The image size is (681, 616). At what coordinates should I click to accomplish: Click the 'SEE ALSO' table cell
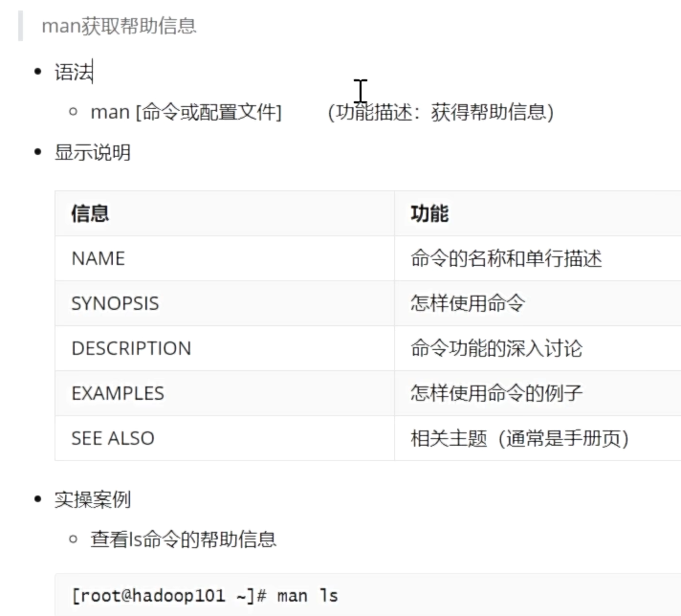click(x=225, y=438)
